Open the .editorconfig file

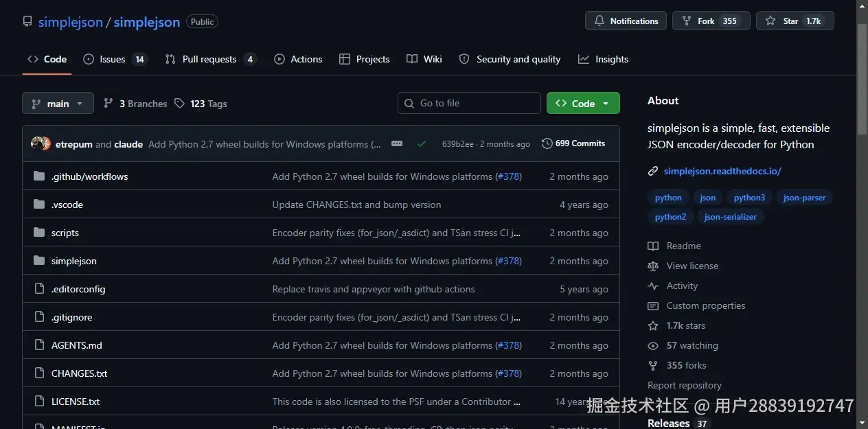tap(78, 289)
